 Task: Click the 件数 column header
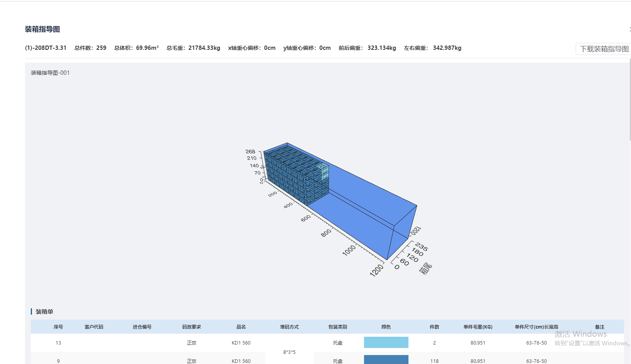point(434,327)
